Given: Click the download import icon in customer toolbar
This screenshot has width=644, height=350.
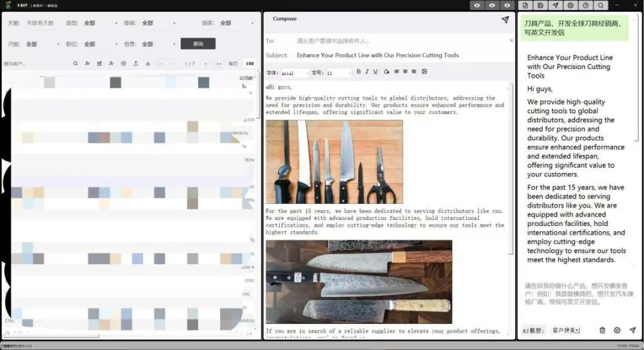Looking at the screenshot, I should pyautogui.click(x=148, y=64).
